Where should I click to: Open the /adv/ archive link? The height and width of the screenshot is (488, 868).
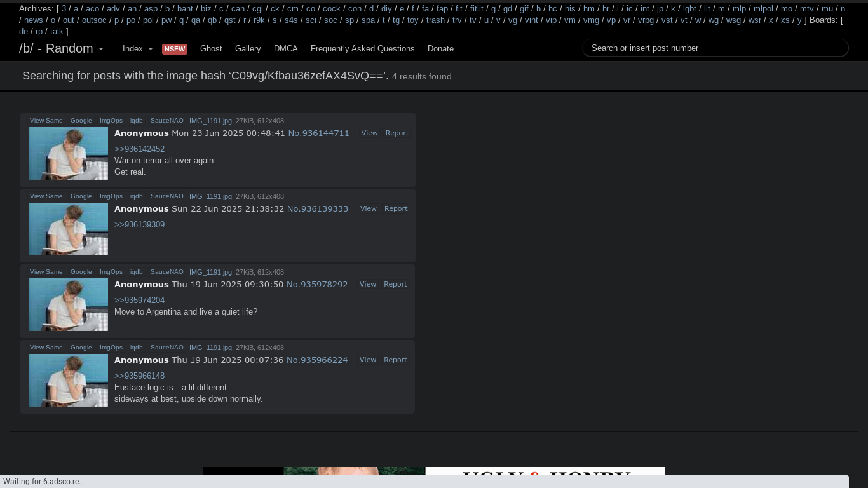[x=113, y=9]
